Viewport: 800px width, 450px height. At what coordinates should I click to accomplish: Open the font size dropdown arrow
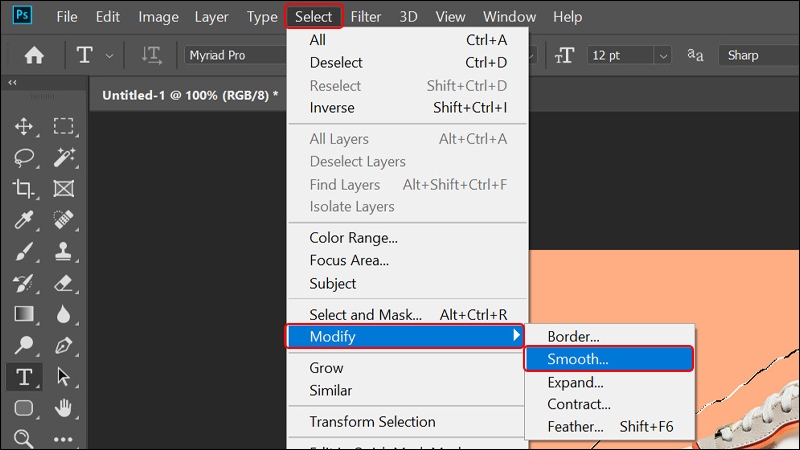(x=663, y=56)
